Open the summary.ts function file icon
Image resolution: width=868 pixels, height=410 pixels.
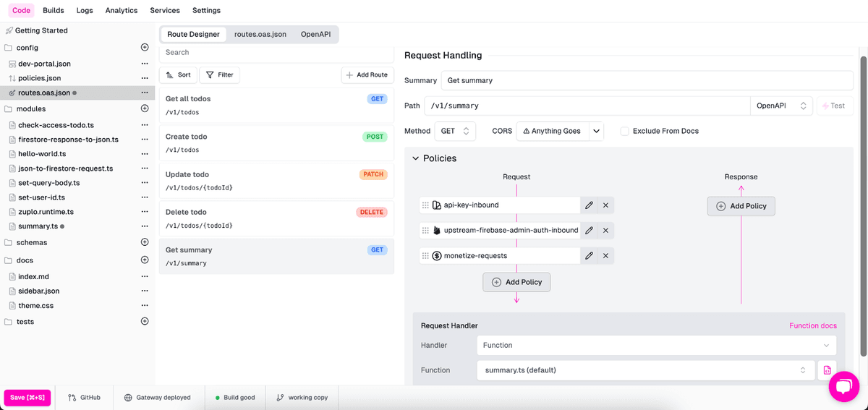[827, 370]
